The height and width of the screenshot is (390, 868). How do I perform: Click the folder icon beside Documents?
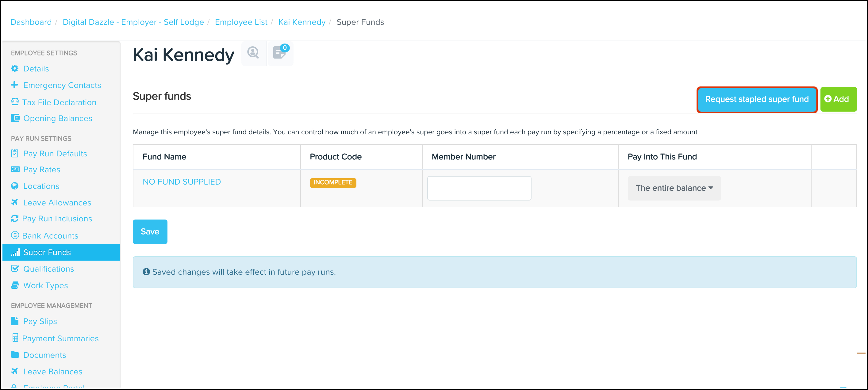tap(15, 355)
